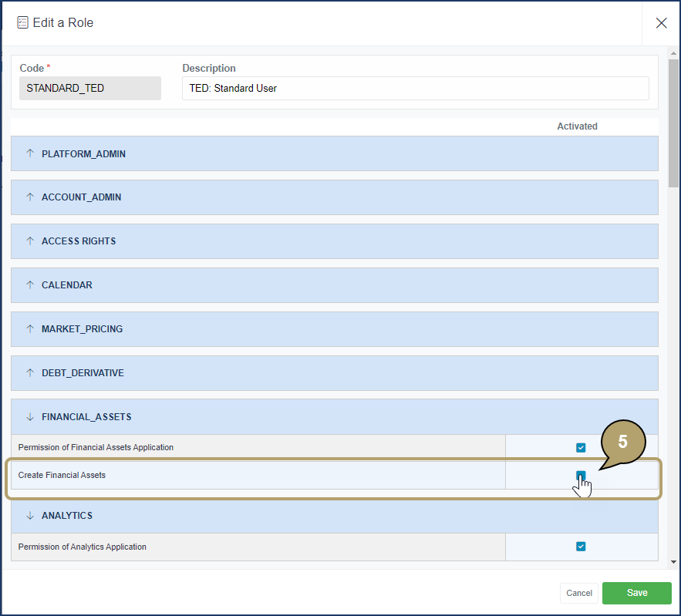
Task: Click the green Save button
Action: click(x=636, y=593)
